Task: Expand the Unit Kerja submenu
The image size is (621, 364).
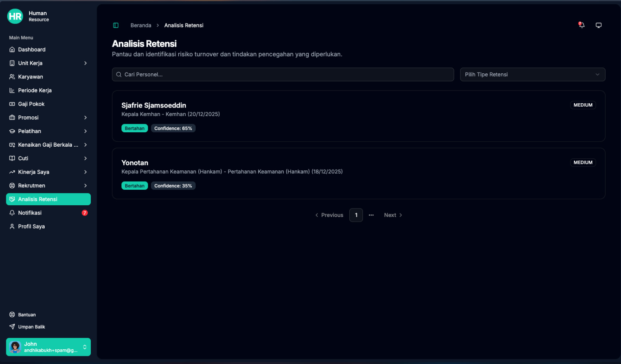Action: (85, 63)
